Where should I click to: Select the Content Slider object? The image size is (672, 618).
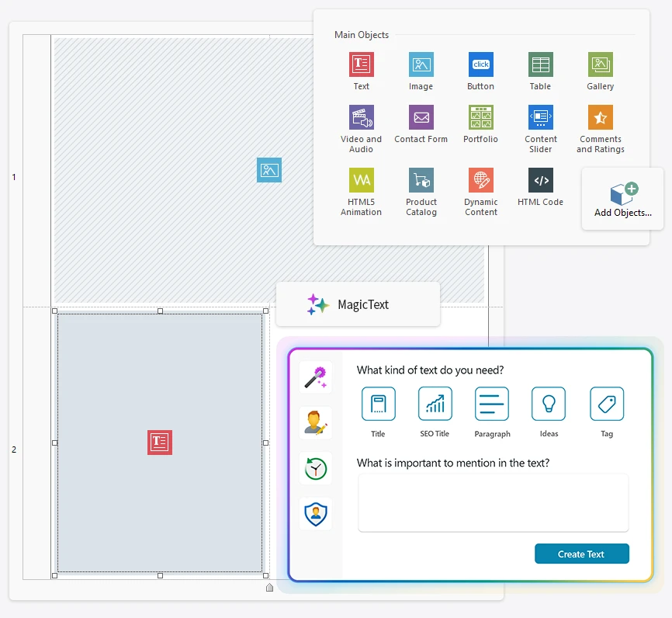click(x=540, y=118)
